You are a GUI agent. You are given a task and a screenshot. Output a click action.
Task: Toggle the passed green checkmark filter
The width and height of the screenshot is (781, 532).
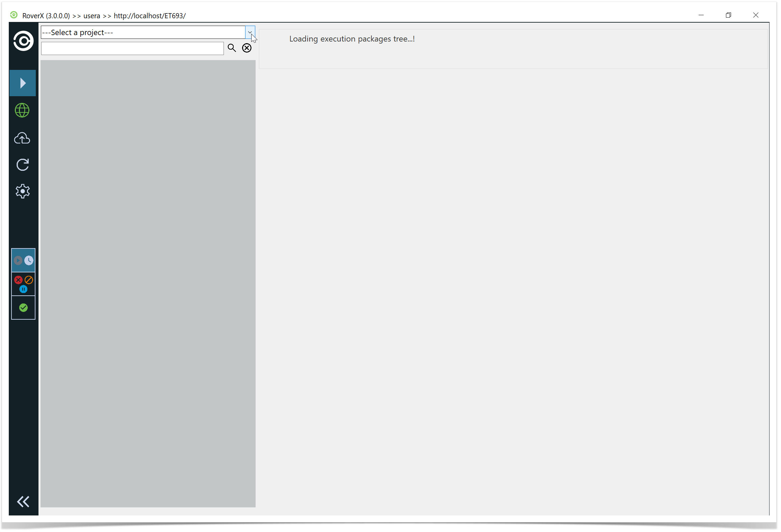pos(23,308)
